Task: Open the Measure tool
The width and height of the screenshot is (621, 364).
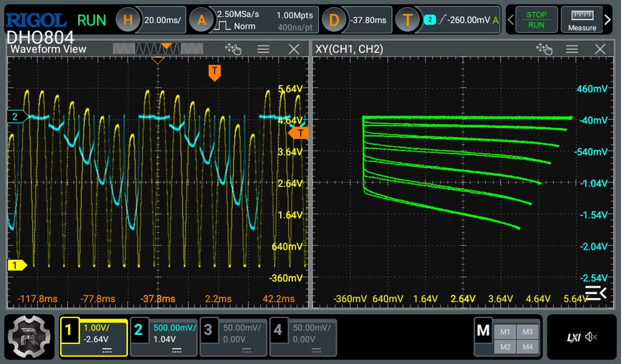Action: coord(582,20)
